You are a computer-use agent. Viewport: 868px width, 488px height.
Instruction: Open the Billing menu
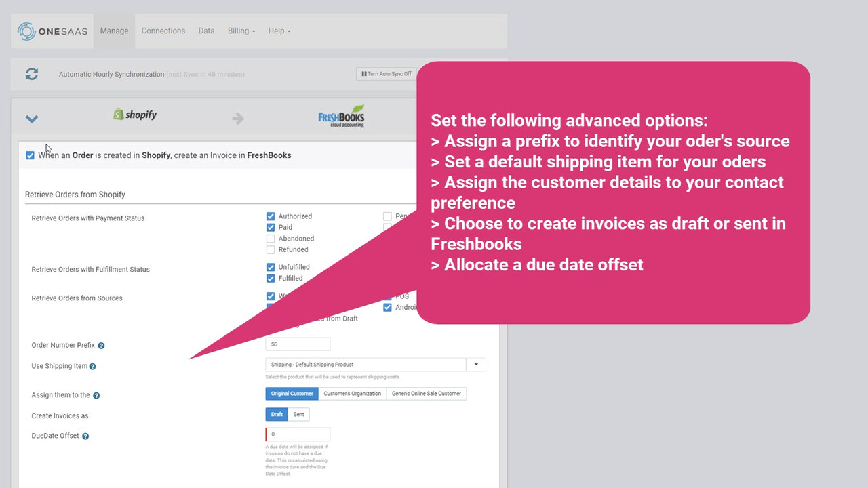[x=239, y=30]
